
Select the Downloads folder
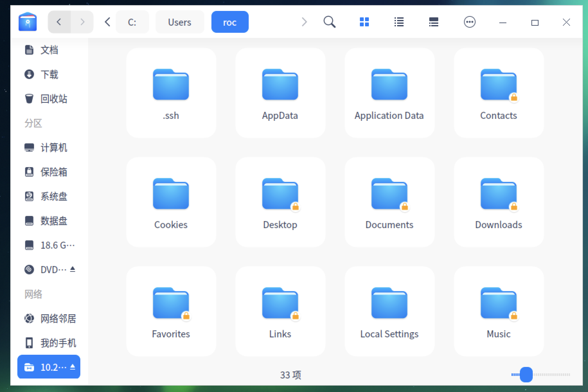pyautogui.click(x=499, y=202)
